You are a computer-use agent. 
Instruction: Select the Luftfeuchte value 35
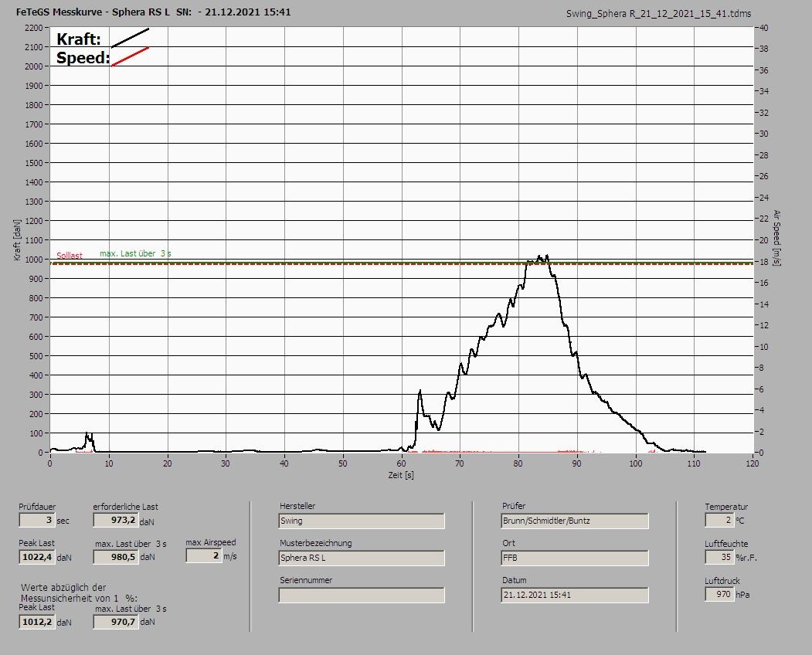(719, 557)
